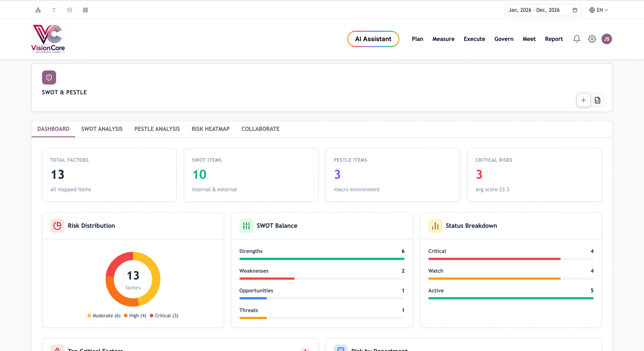
Task: Click the Critical red status bar
Action: tap(494, 259)
